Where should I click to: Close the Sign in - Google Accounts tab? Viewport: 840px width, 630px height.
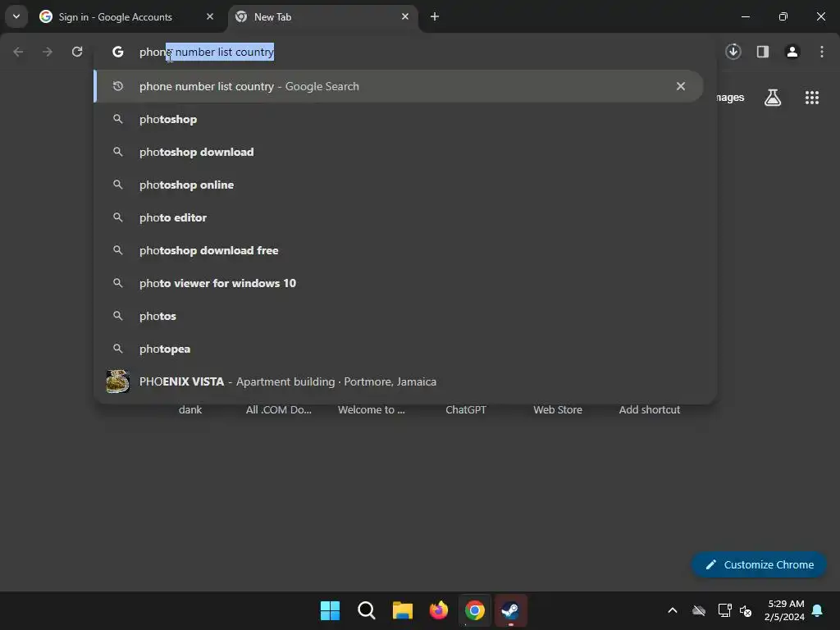pyautogui.click(x=210, y=16)
